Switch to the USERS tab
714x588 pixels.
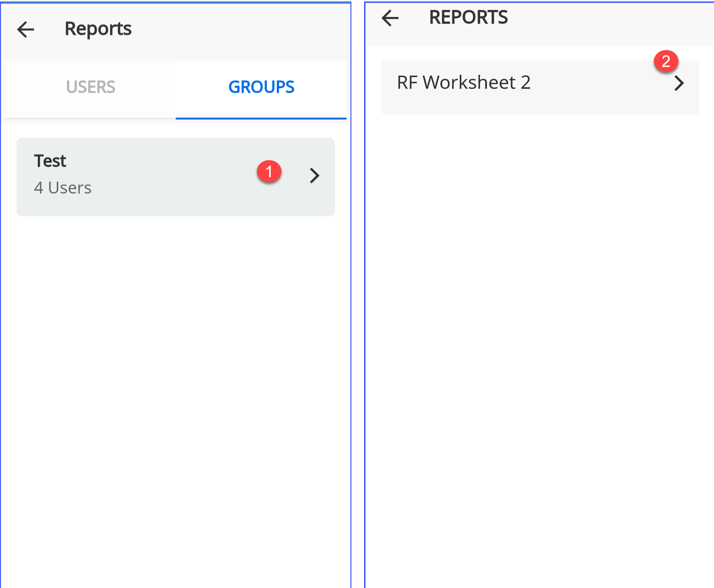click(x=91, y=87)
